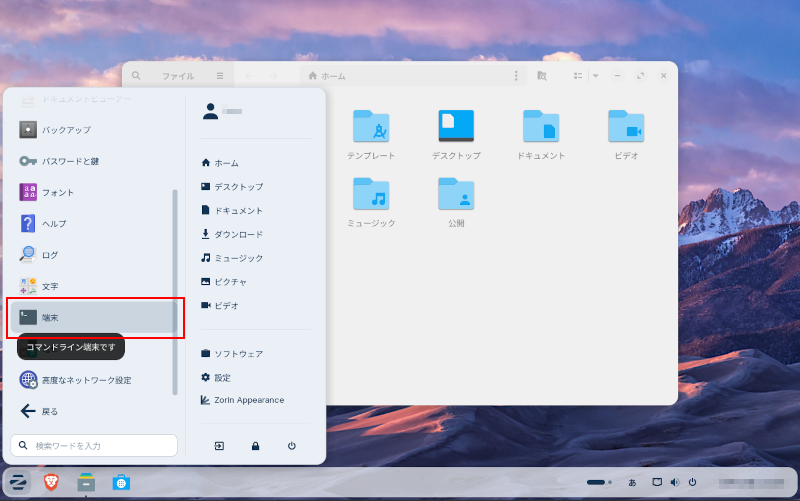Screen dimensions: 800x501
Task: Click the 検索ワードを入力 search field
Action: point(95,445)
